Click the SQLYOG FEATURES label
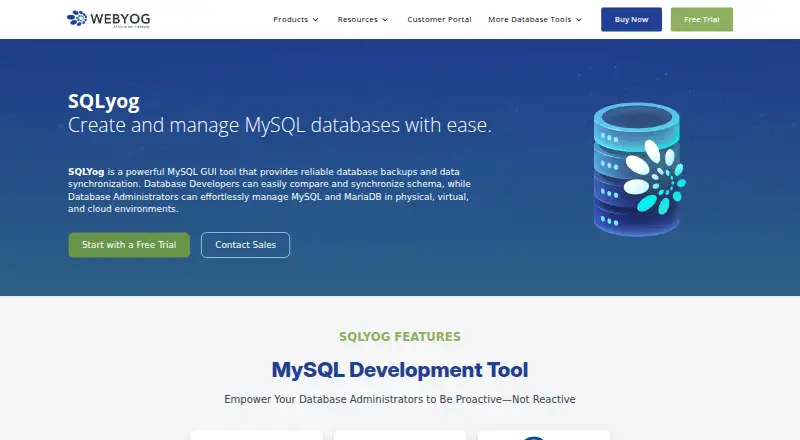 coord(400,336)
